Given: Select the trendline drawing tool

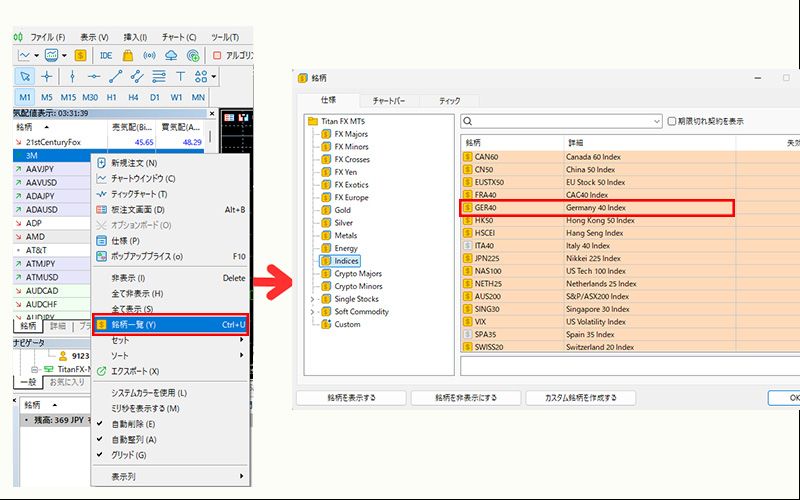Looking at the screenshot, I should (115, 76).
